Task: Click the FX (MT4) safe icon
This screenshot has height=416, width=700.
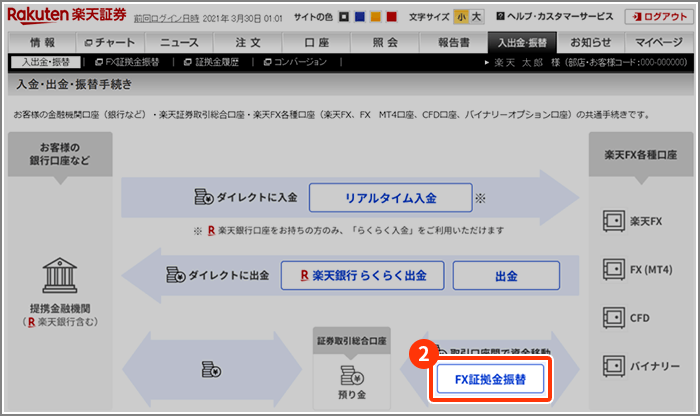Action: click(x=614, y=269)
